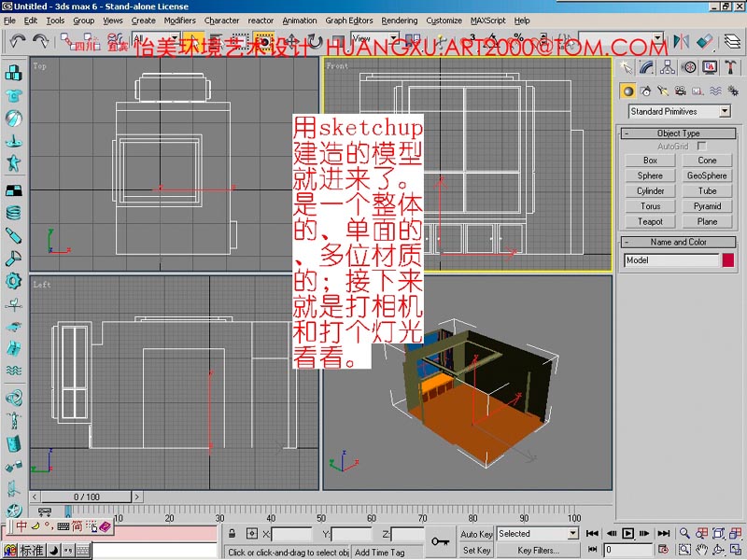Collapse the Name and Color rollout
Screen dimensions: 747x560
click(678, 242)
